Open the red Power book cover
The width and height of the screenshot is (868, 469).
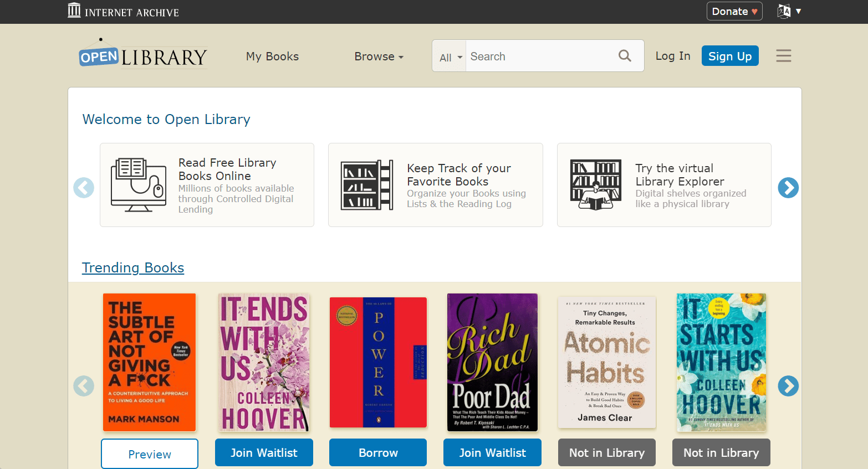coord(378,362)
